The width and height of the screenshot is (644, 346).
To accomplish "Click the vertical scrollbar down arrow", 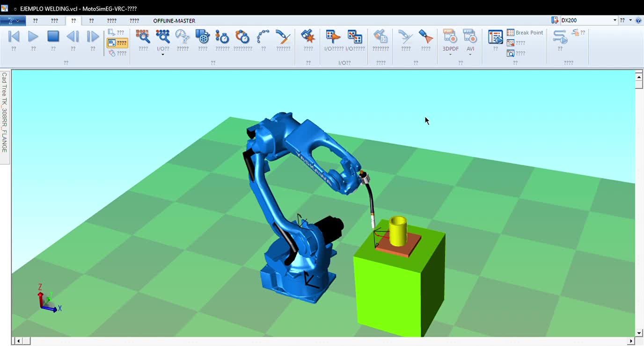I will pos(639,333).
